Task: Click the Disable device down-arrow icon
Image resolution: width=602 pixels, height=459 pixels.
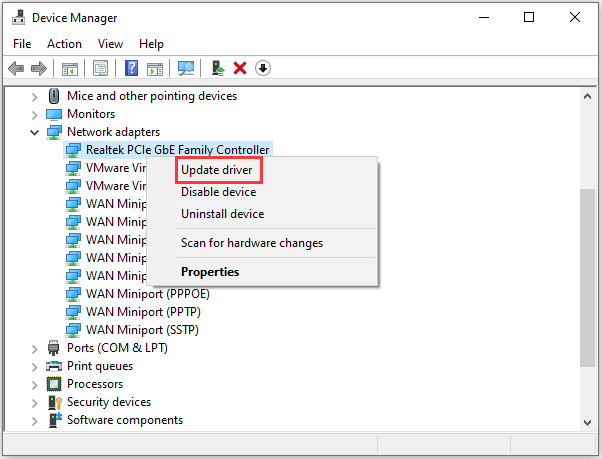Action: tap(263, 68)
